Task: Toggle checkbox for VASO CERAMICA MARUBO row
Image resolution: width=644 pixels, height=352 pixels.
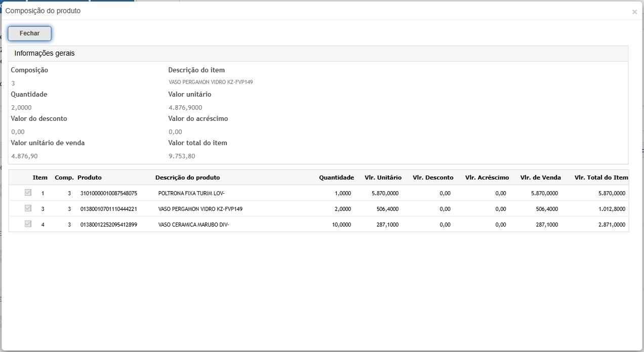Action: (x=28, y=224)
